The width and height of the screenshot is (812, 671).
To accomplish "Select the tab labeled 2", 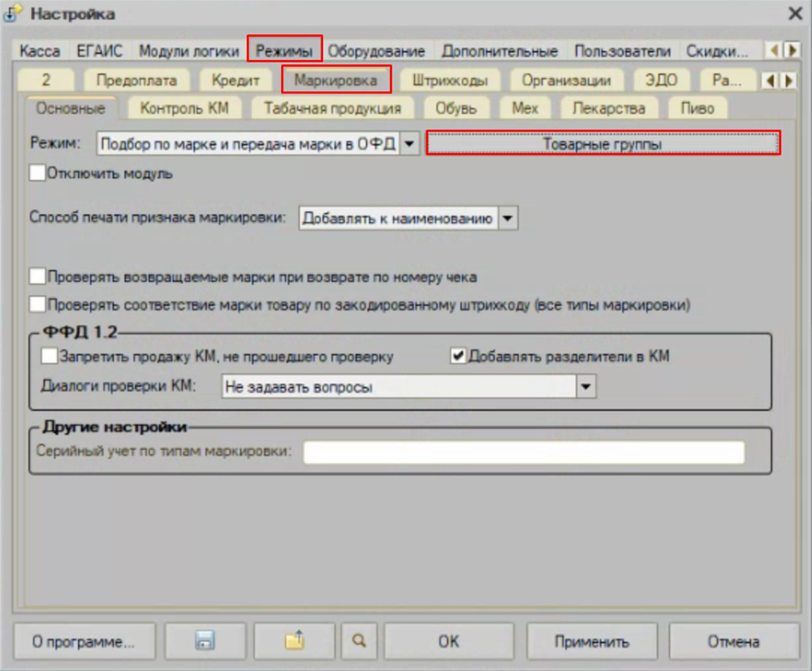I will (x=46, y=80).
